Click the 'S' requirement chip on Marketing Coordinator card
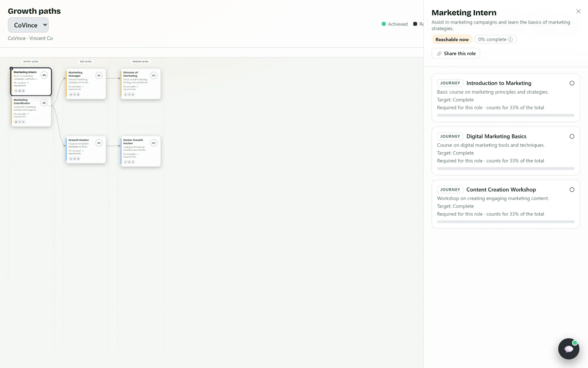The height and width of the screenshot is (368, 588). pos(20,122)
